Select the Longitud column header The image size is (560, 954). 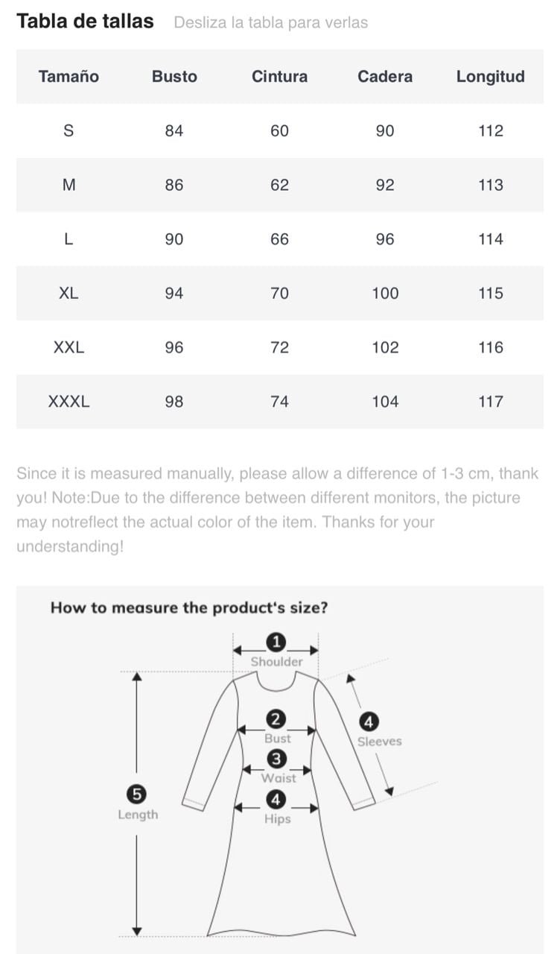491,76
